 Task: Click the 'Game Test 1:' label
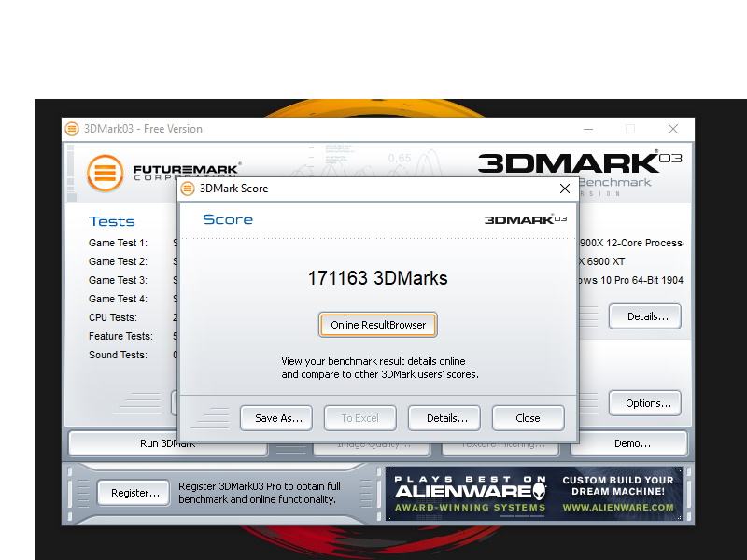(119, 243)
